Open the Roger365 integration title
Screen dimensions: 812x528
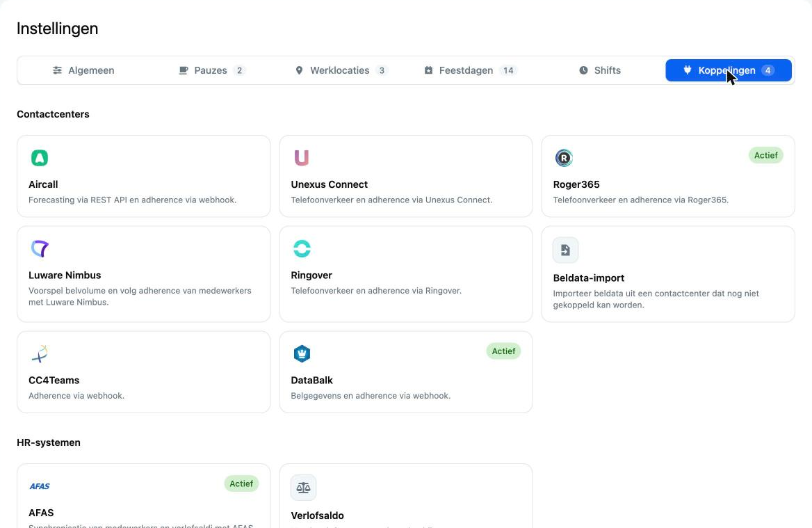click(576, 184)
